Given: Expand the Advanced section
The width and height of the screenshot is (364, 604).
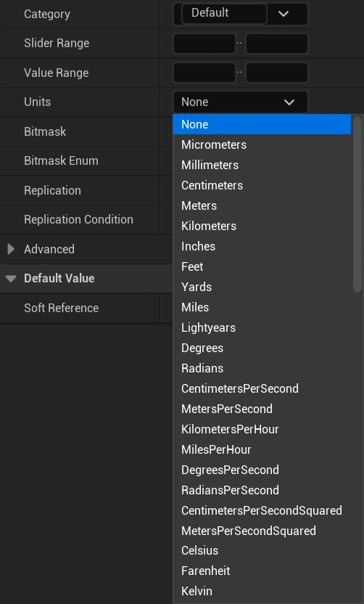Looking at the screenshot, I should [x=11, y=249].
